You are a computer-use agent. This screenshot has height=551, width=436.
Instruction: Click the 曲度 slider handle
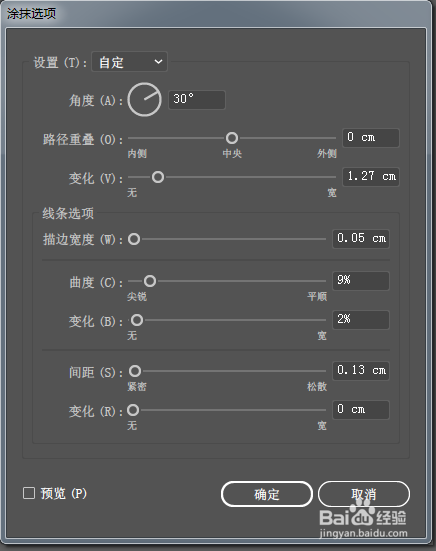(150, 281)
